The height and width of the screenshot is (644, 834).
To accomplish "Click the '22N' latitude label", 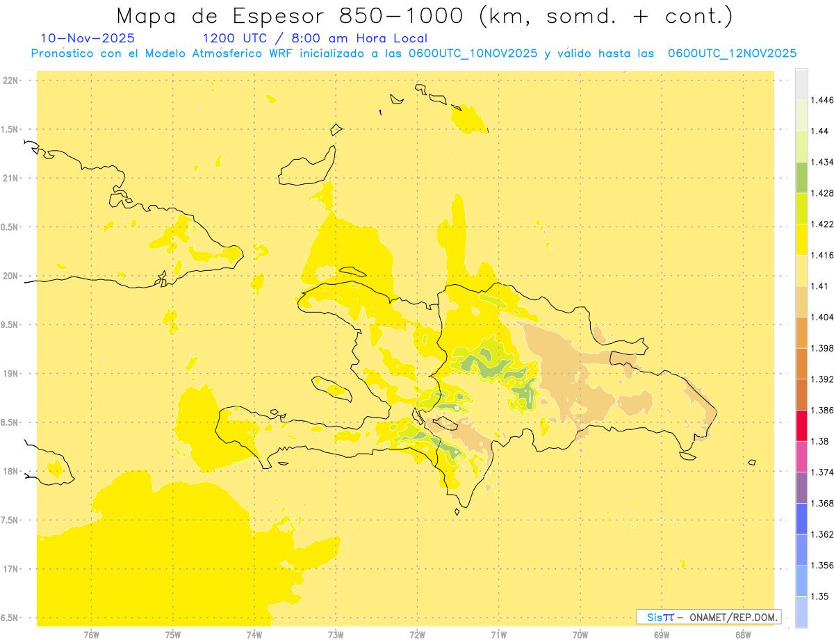I will coord(10,81).
